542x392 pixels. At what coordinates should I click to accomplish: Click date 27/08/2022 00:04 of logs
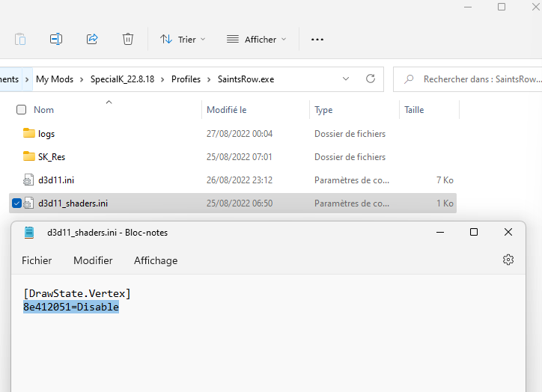click(x=240, y=134)
